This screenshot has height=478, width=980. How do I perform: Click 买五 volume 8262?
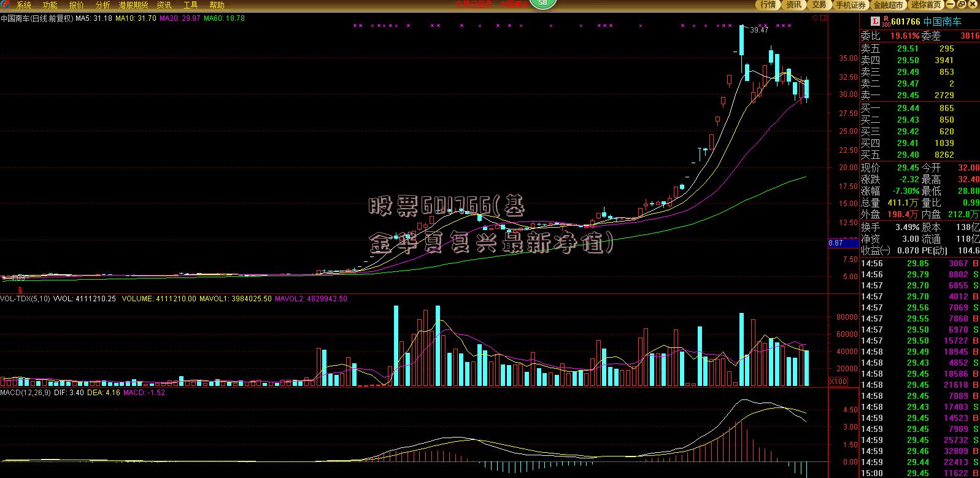(944, 155)
